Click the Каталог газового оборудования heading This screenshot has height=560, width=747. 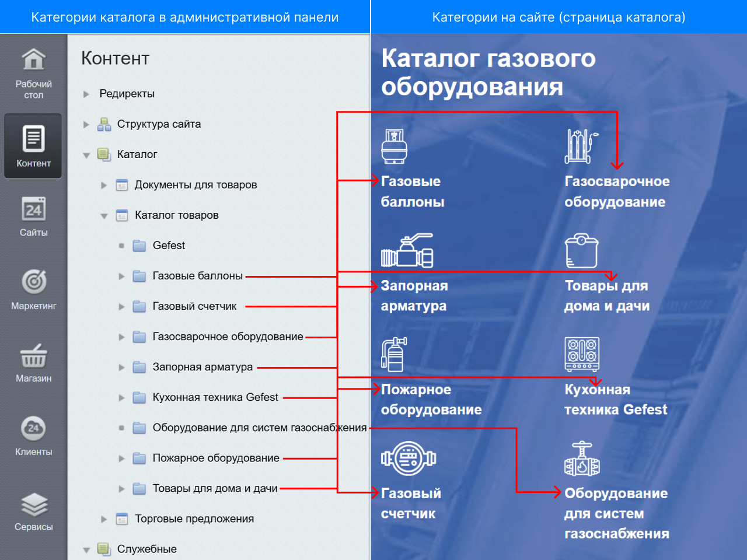(488, 72)
